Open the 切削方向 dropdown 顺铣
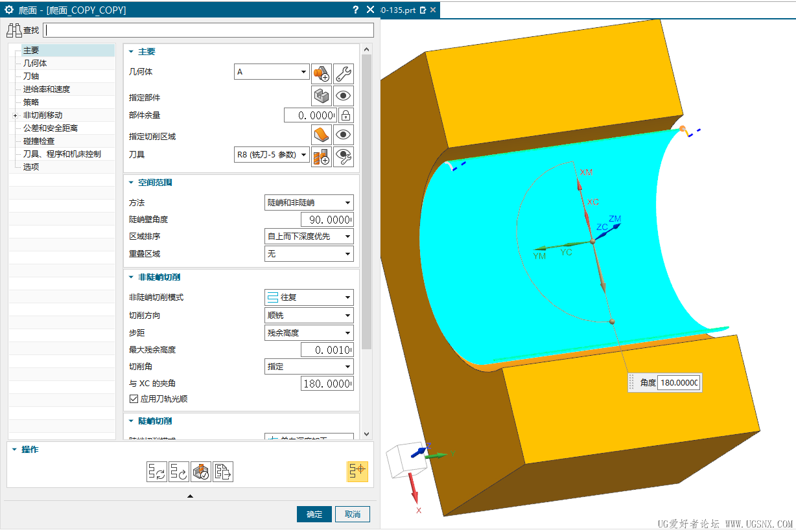This screenshot has height=532, width=796. point(309,316)
